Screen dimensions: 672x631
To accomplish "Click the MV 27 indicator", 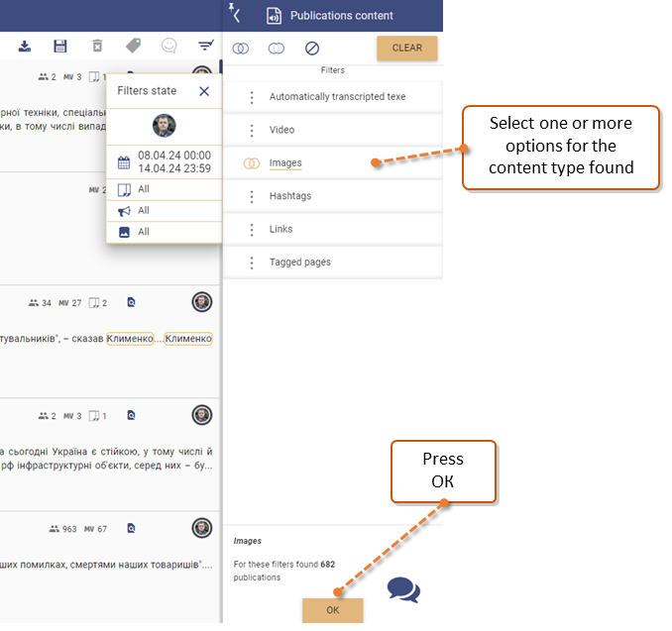I will pyautogui.click(x=69, y=303).
